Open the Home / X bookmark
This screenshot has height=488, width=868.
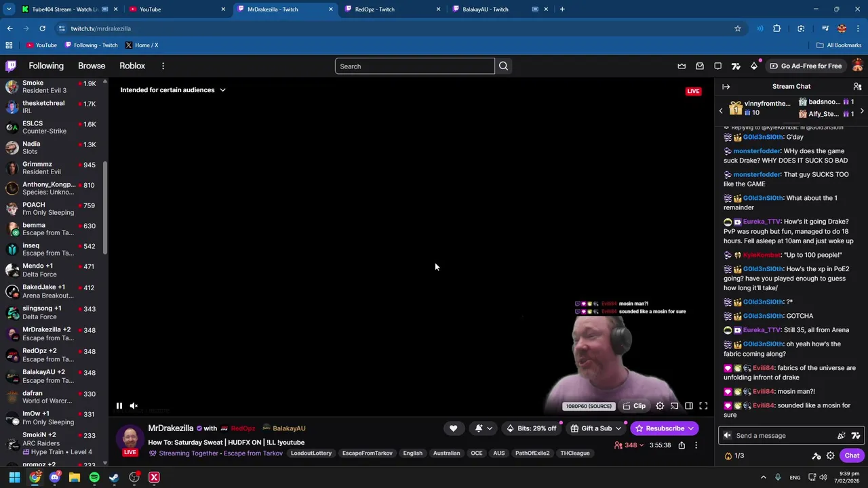click(x=141, y=45)
